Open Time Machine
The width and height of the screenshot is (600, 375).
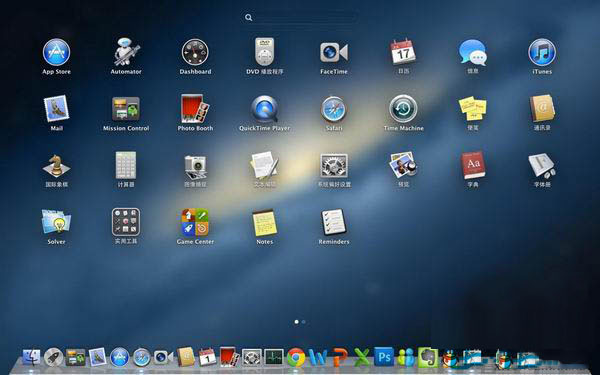coord(403,109)
